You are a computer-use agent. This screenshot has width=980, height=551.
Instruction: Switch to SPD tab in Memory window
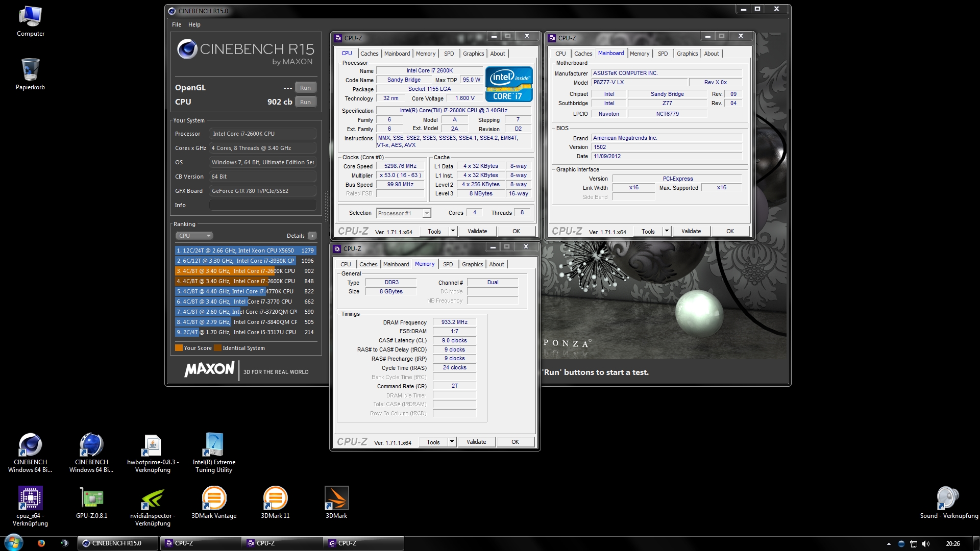(448, 264)
